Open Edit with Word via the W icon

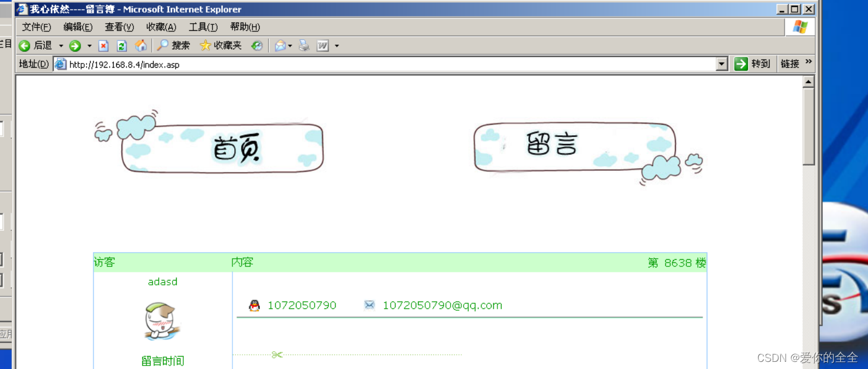[322, 46]
